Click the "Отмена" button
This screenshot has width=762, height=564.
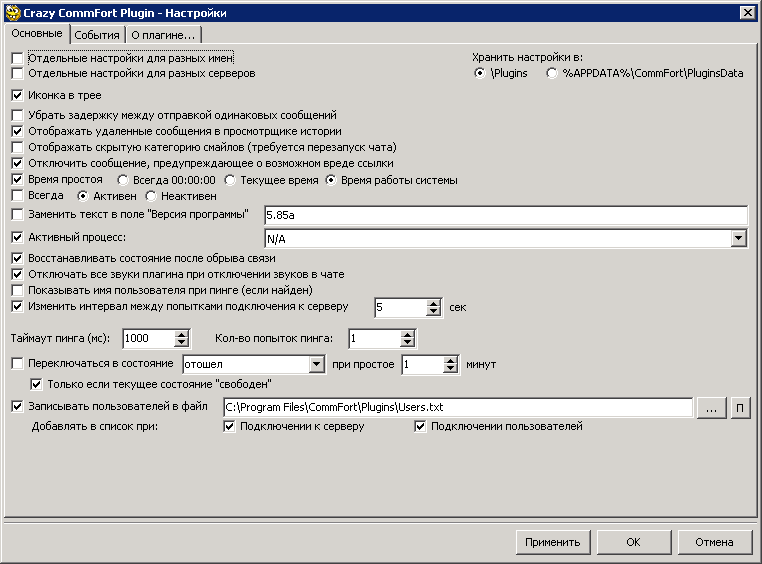tap(714, 542)
